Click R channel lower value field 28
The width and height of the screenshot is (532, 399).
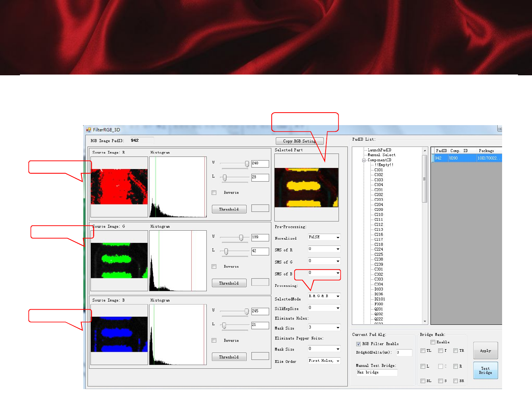[x=260, y=178]
